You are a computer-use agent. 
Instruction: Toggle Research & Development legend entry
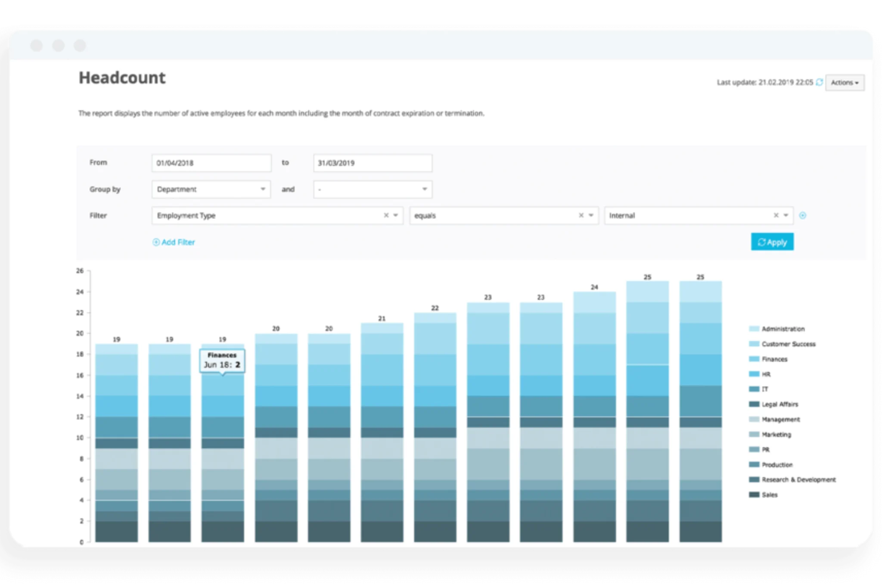pos(792,479)
